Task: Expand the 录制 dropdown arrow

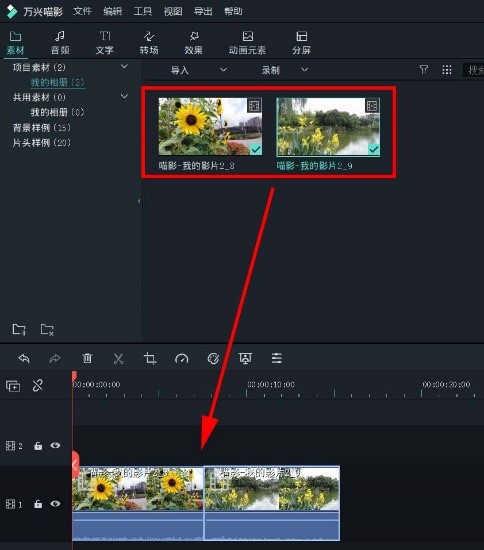Action: [x=304, y=69]
